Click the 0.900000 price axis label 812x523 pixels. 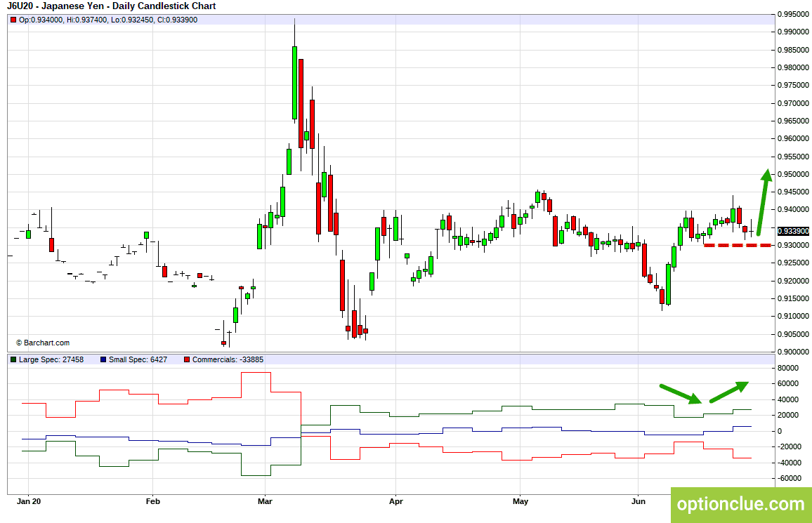(x=793, y=352)
